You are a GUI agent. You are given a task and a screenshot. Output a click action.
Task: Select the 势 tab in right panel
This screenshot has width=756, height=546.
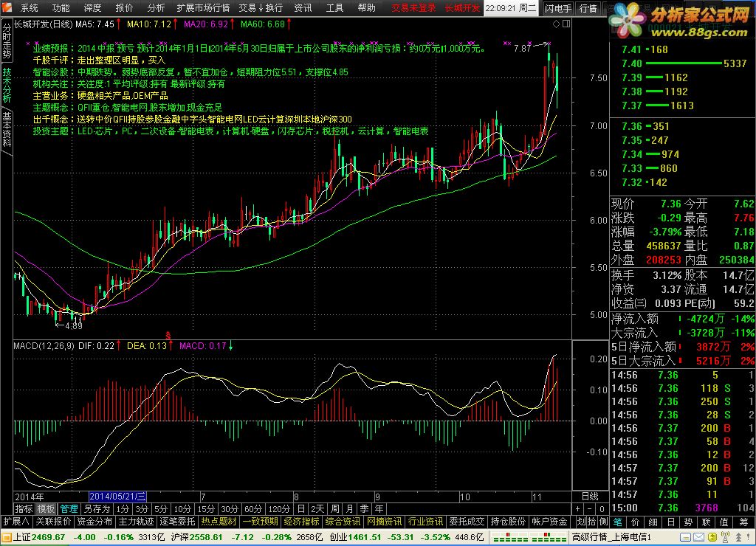point(689,522)
